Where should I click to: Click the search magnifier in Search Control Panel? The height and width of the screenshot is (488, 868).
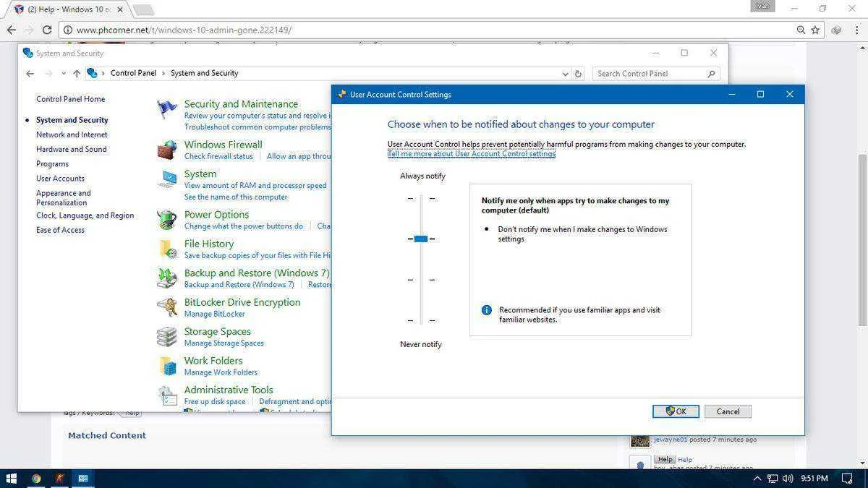coord(711,73)
